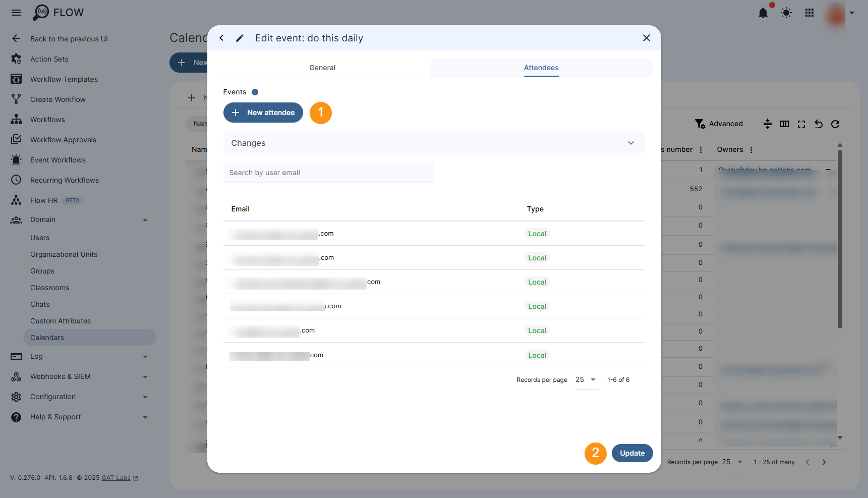Open the notifications bell icon
This screenshot has height=498, width=868.
(763, 13)
